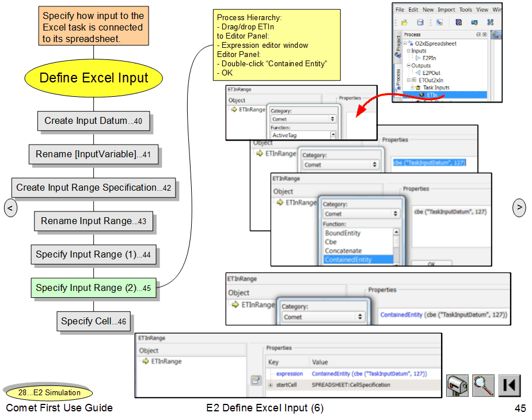
Task: Click the ContainedEntity (cbe (...)) expression editor text
Action: coord(443,315)
